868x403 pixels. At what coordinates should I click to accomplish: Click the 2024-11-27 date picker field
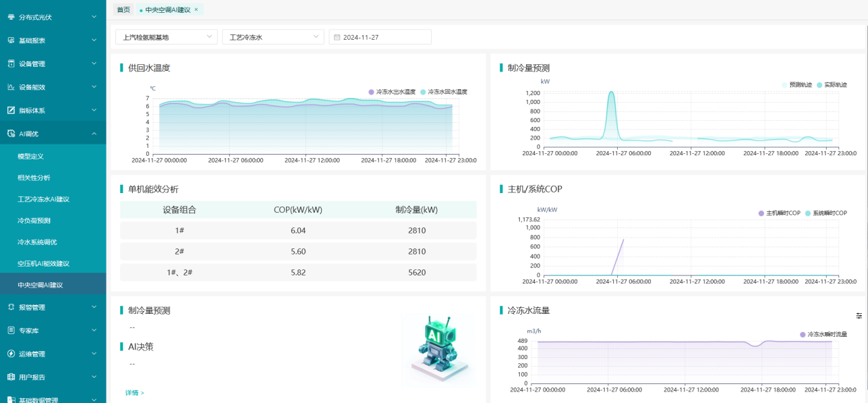[x=380, y=37]
